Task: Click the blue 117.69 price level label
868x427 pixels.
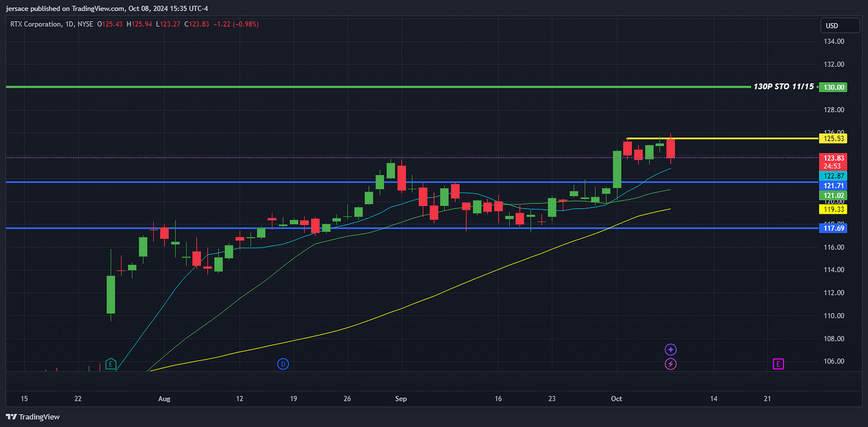Action: click(x=833, y=228)
